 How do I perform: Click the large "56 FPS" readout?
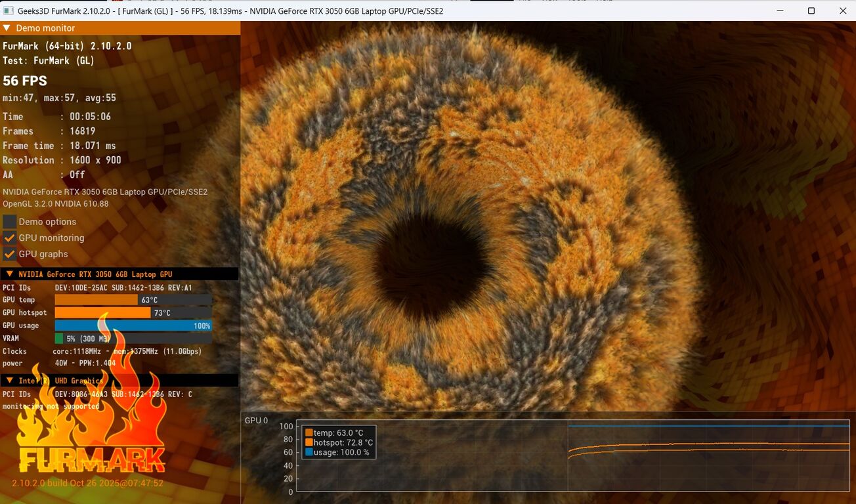pos(25,81)
